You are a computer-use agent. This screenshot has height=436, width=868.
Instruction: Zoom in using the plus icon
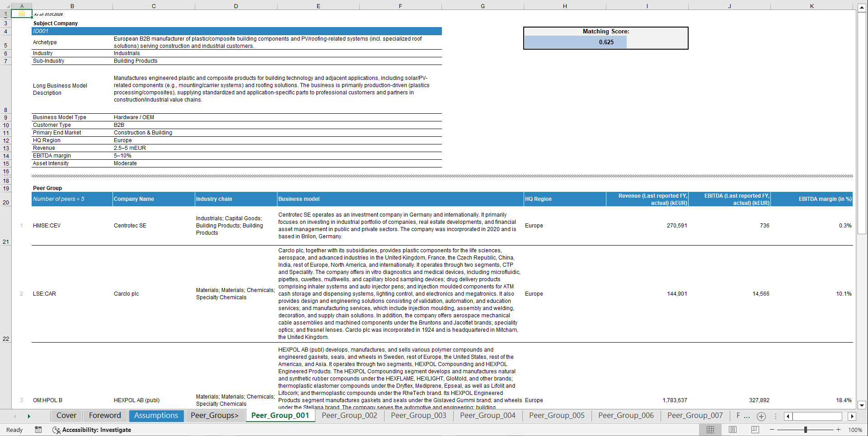click(839, 430)
